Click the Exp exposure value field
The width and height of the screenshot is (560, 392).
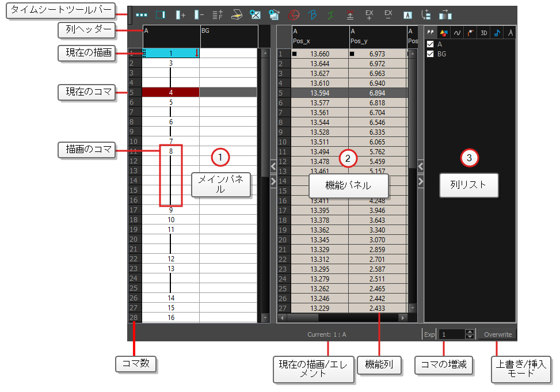452,334
